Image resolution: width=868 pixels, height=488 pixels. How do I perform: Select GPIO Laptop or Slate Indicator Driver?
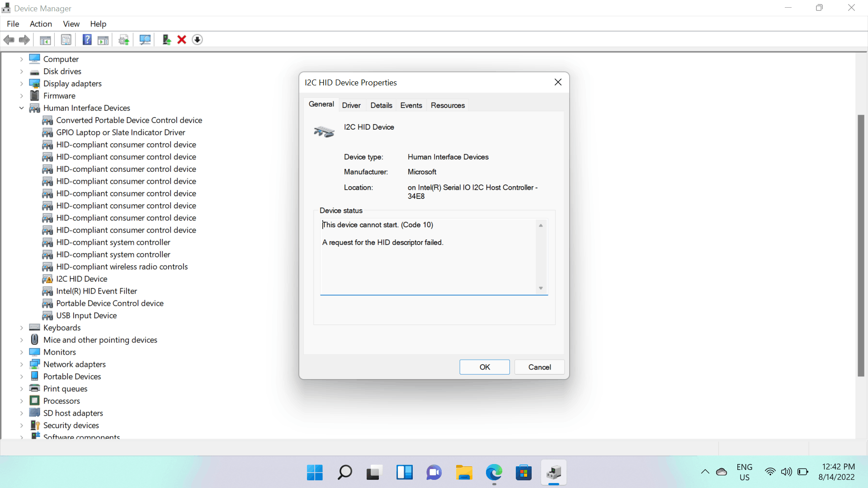(120, 132)
